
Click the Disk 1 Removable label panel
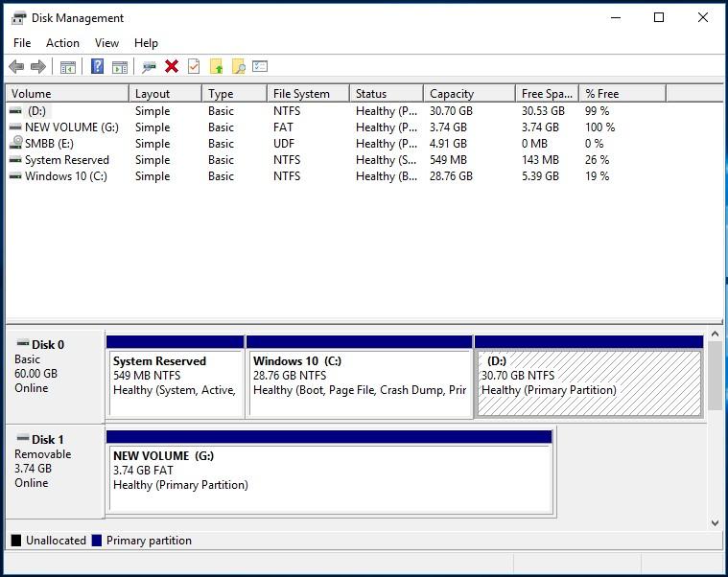(55, 472)
